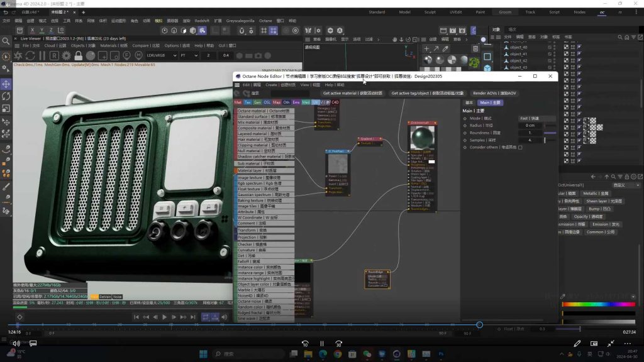Image resolution: width=644 pixels, height=362 pixels.
Task: Click the Get active material button
Action: tap(352, 93)
